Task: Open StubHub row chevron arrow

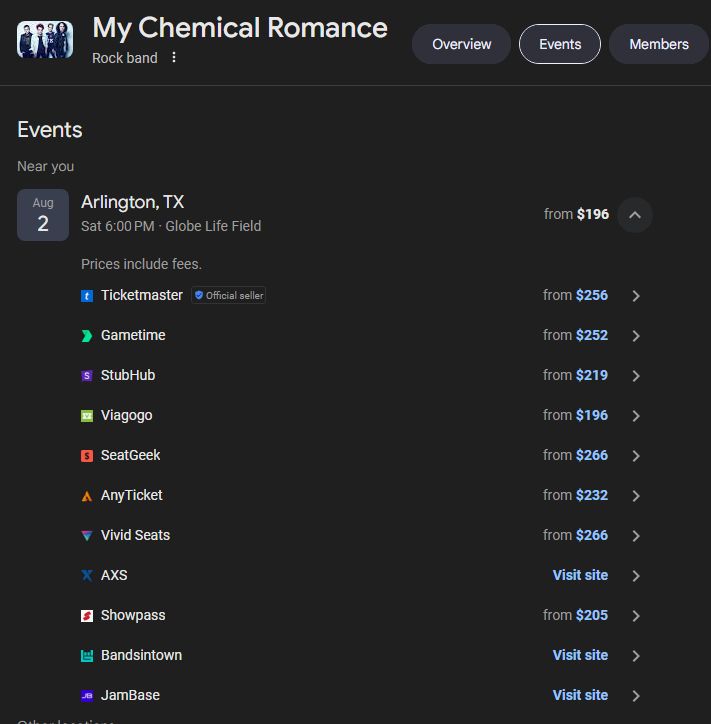Action: 636,375
